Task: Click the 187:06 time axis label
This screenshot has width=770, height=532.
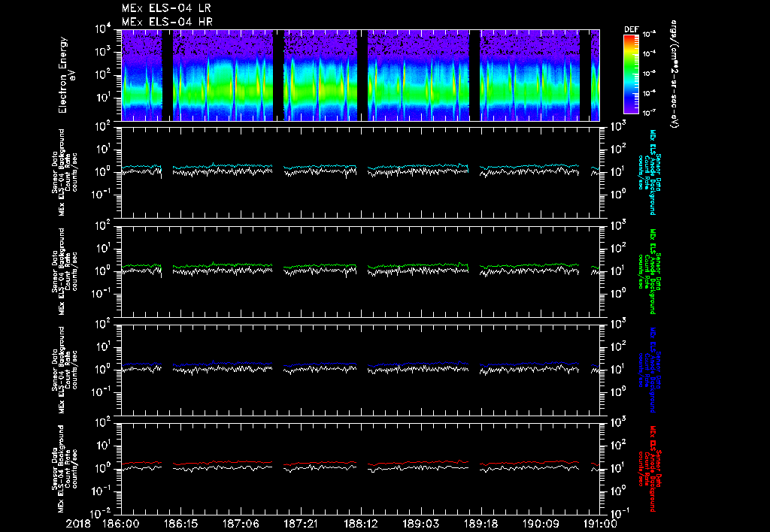Action: click(x=241, y=524)
